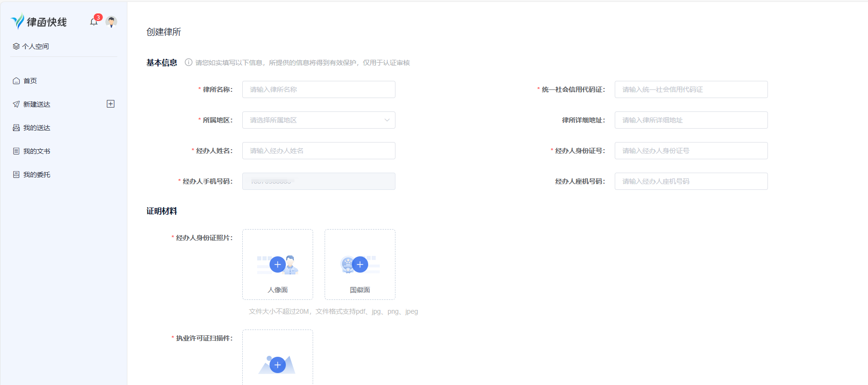Click the 基本信息 section heading

pyautogui.click(x=162, y=63)
